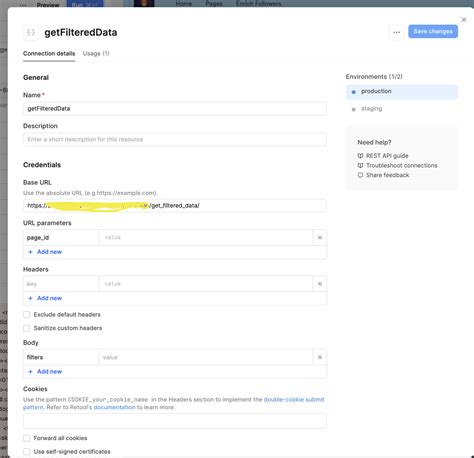Remove the page_id URL parameter row

click(320, 238)
